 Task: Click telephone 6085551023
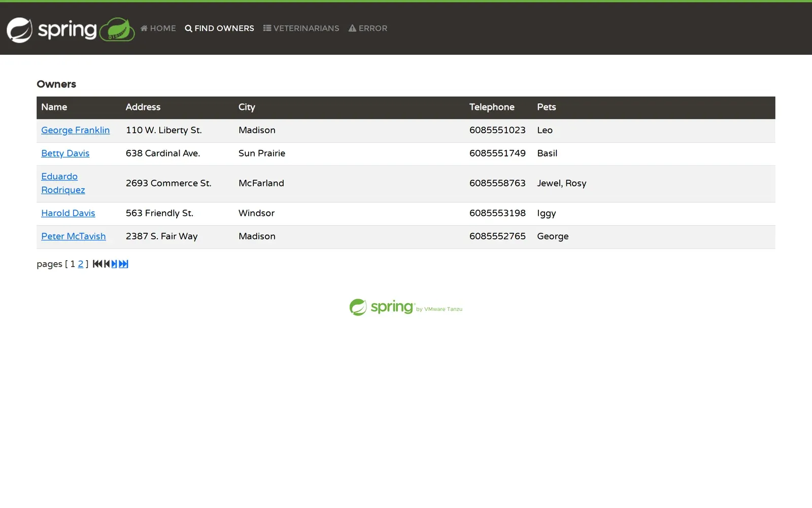497,130
